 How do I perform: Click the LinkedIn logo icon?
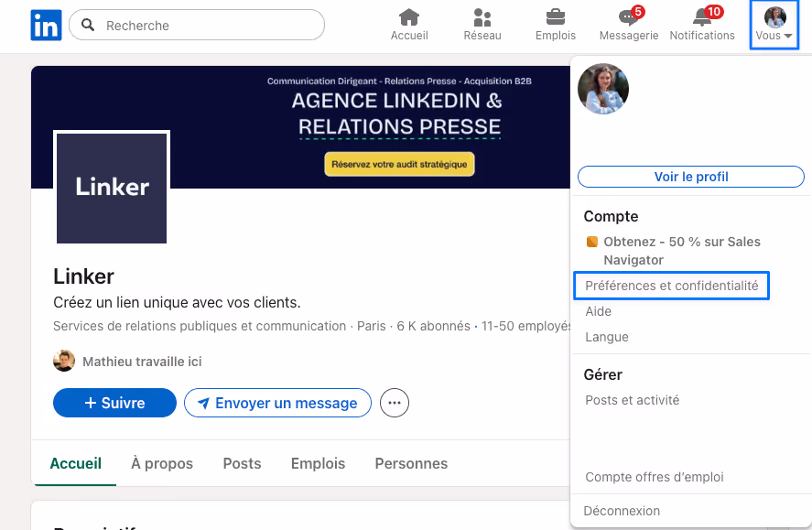point(46,25)
